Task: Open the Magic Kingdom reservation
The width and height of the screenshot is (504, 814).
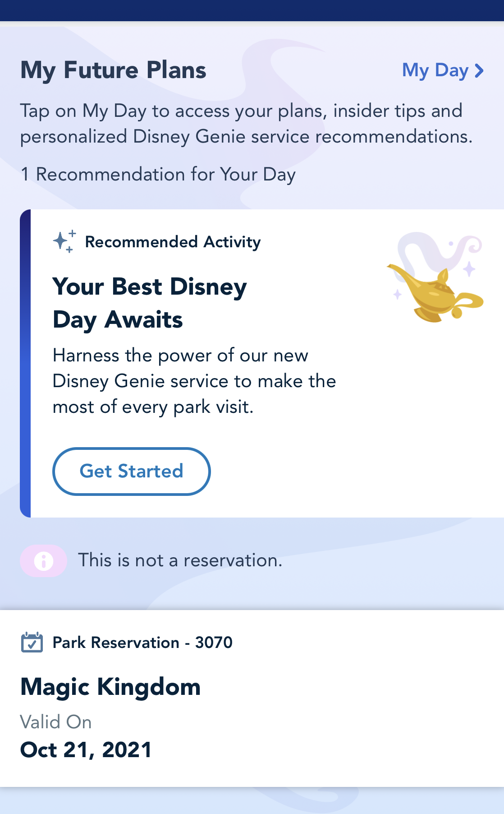Action: point(110,687)
